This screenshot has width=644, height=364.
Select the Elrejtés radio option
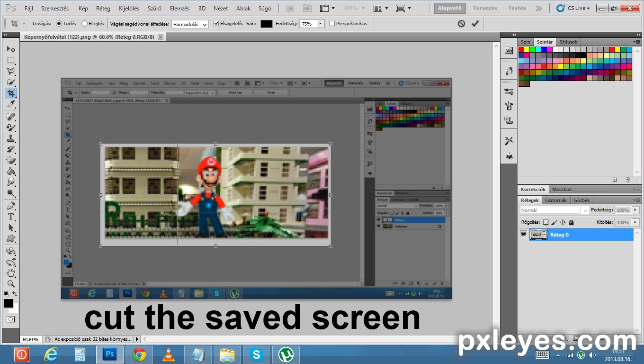coord(84,23)
